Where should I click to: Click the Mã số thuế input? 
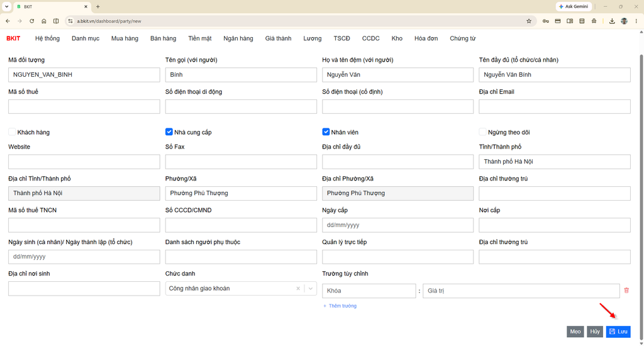pyautogui.click(x=84, y=106)
